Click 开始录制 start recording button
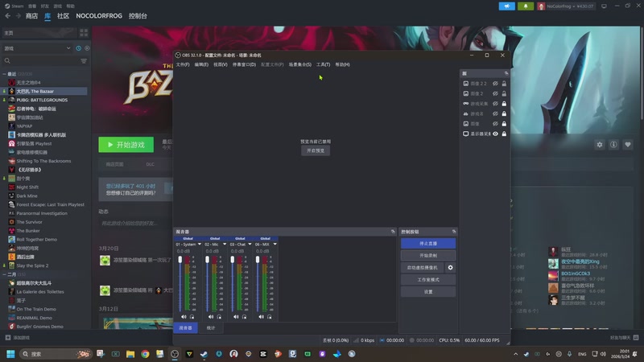This screenshot has width=644, height=362. pyautogui.click(x=428, y=255)
